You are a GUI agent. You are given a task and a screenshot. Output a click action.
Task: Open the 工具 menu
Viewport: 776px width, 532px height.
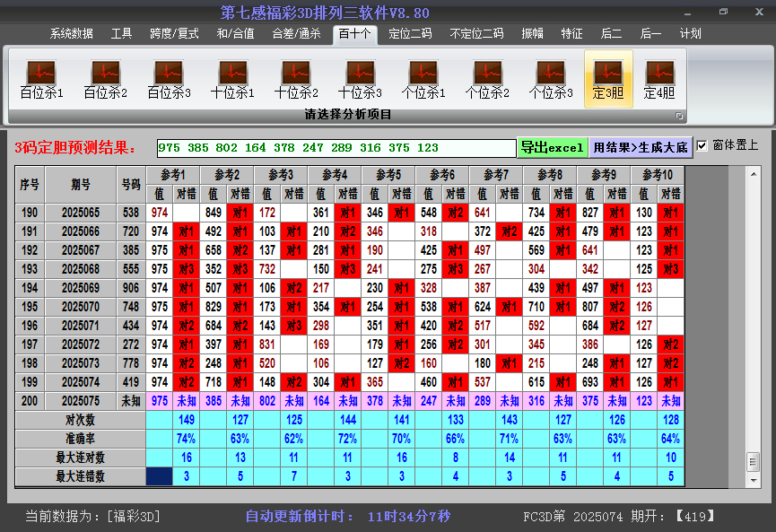coord(121,34)
